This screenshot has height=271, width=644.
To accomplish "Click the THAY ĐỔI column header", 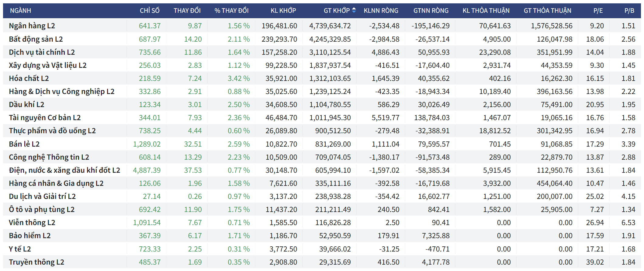I will click(x=187, y=11).
